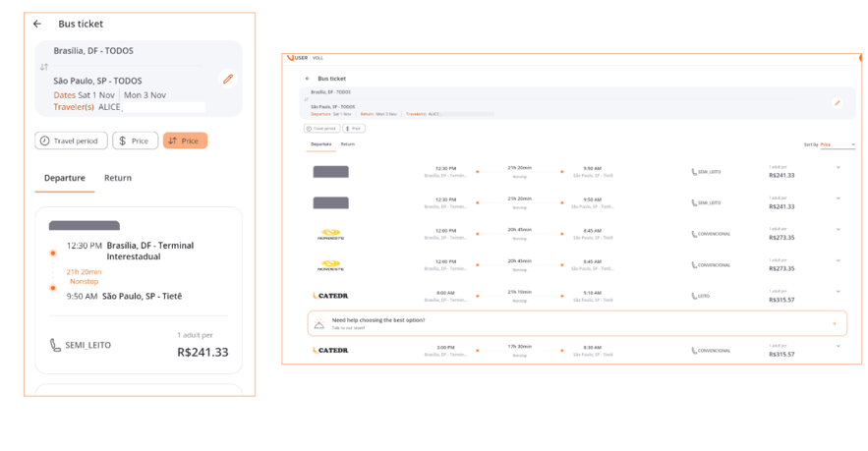Viewport: 868px width, 451px height.
Task: Click hanger icon in help banner
Action: pos(318,323)
